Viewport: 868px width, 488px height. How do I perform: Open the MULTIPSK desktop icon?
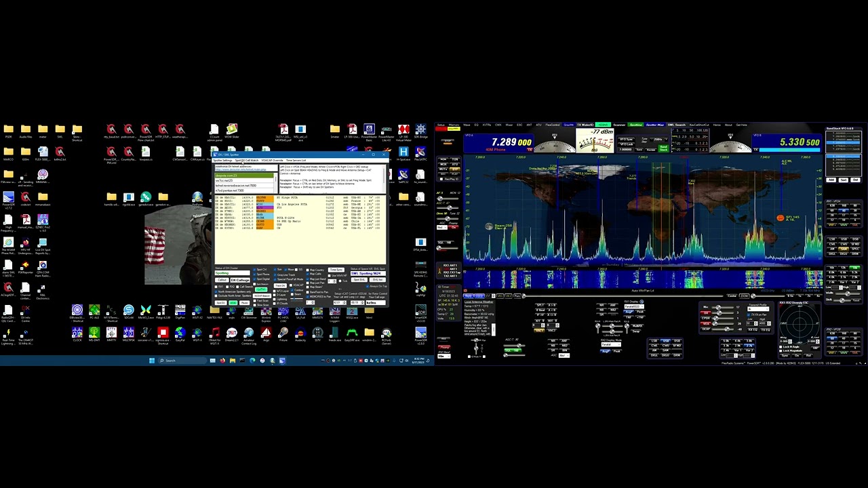click(129, 334)
